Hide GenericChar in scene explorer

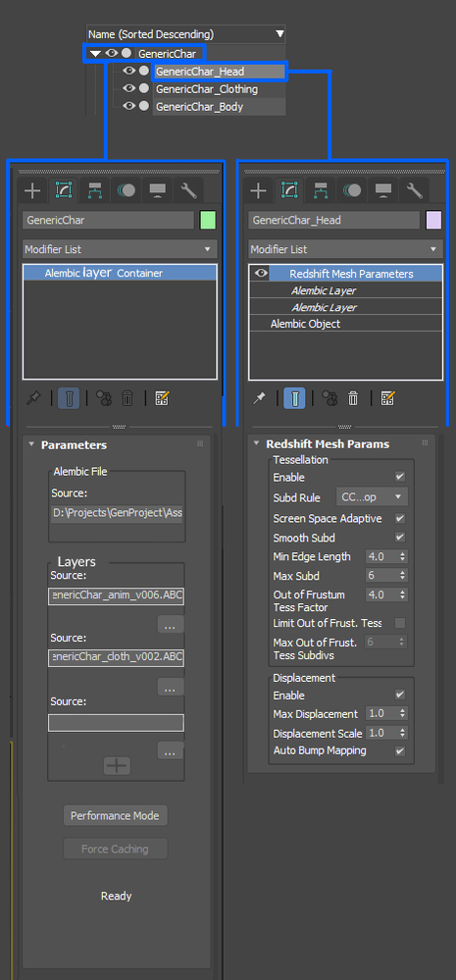112,53
